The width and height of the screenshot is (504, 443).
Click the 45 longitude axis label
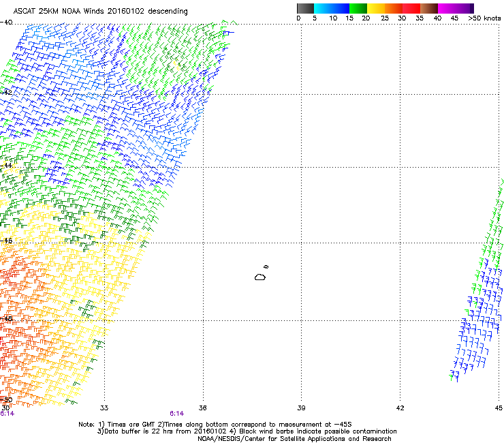coord(499,408)
